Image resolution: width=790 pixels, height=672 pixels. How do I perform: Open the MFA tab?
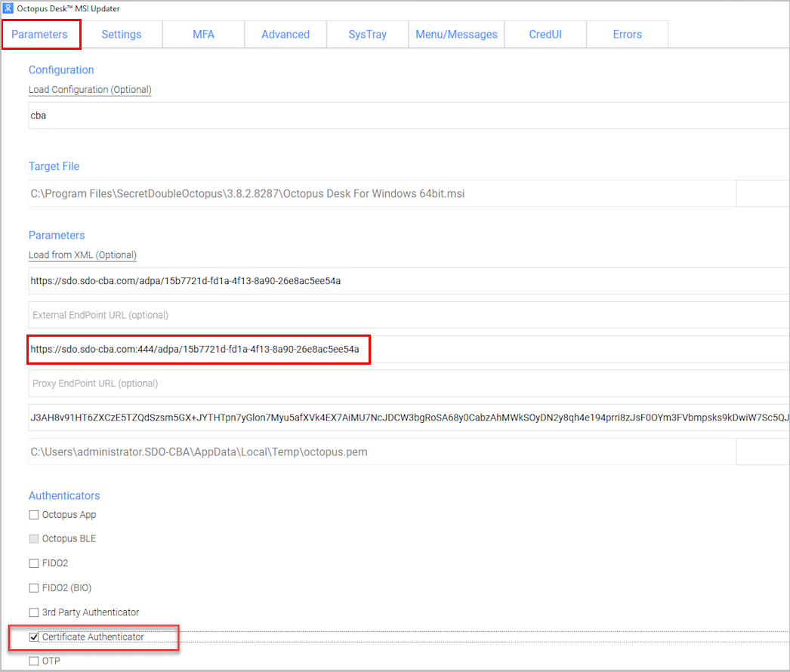[x=204, y=34]
